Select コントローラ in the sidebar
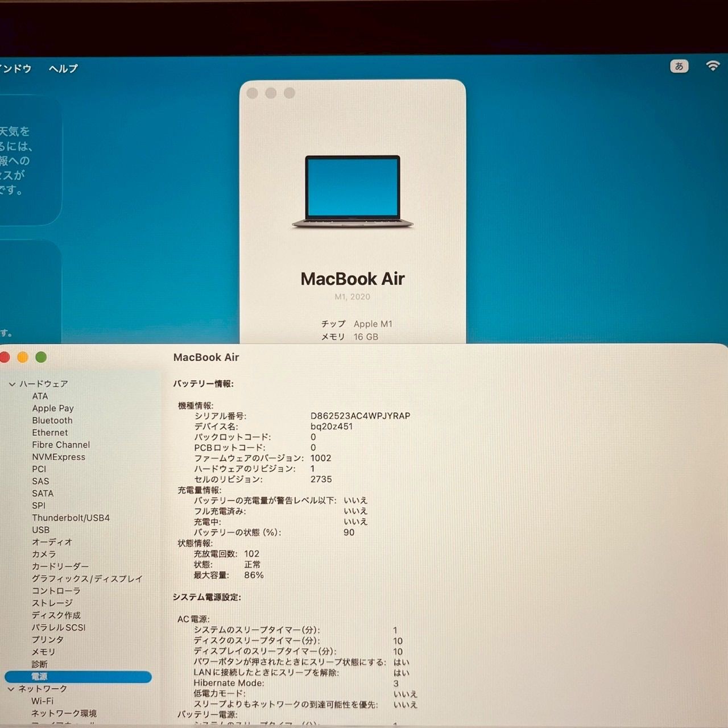The height and width of the screenshot is (728, 728). [56, 591]
